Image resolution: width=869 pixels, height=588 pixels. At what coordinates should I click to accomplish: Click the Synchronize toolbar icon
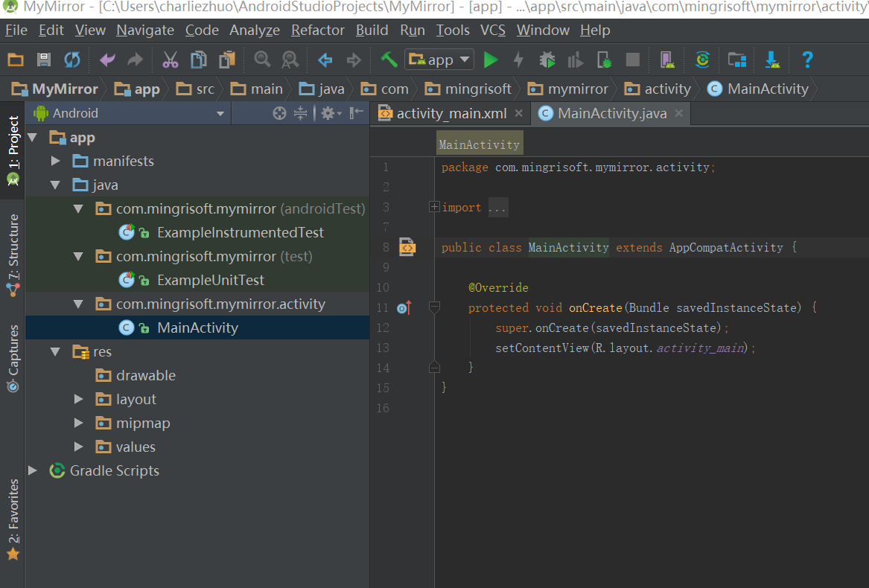[72, 60]
